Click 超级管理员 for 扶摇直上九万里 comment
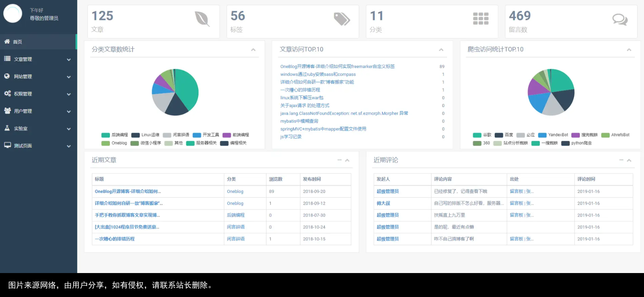 (388, 215)
